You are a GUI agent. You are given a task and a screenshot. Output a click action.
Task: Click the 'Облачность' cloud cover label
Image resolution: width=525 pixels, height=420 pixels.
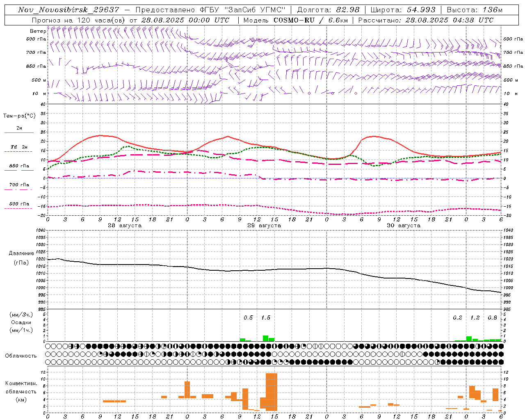pyautogui.click(x=21, y=356)
